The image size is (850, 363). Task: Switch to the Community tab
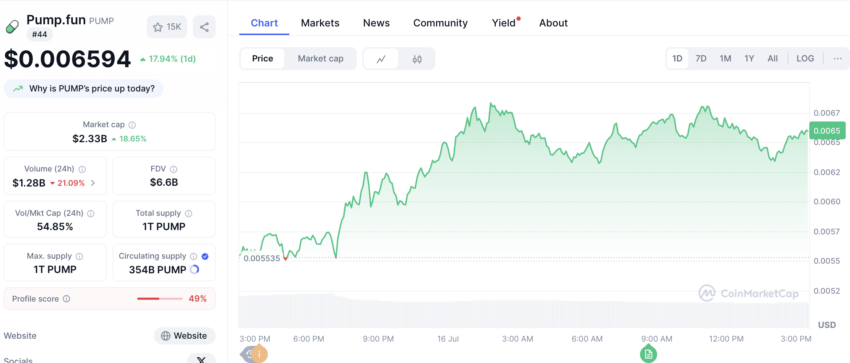(440, 23)
